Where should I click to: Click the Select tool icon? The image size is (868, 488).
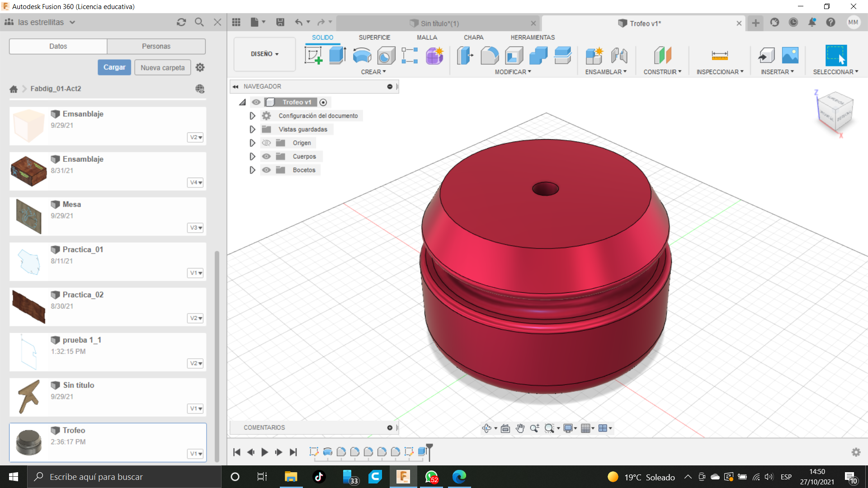pyautogui.click(x=836, y=56)
